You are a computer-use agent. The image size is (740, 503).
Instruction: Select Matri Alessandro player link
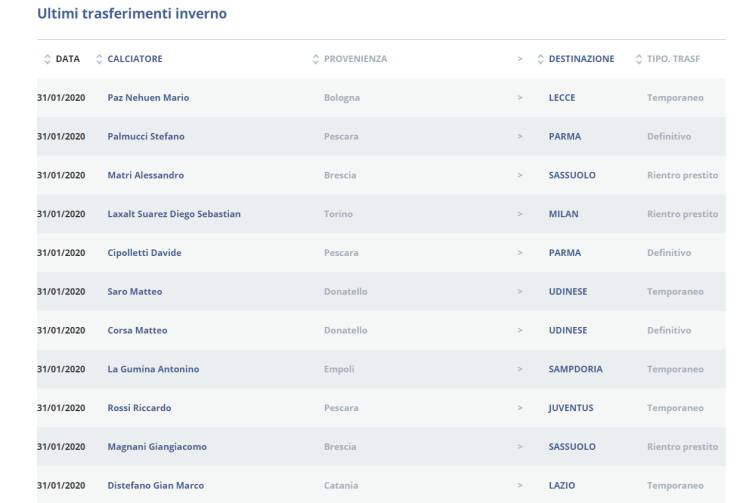[145, 175]
